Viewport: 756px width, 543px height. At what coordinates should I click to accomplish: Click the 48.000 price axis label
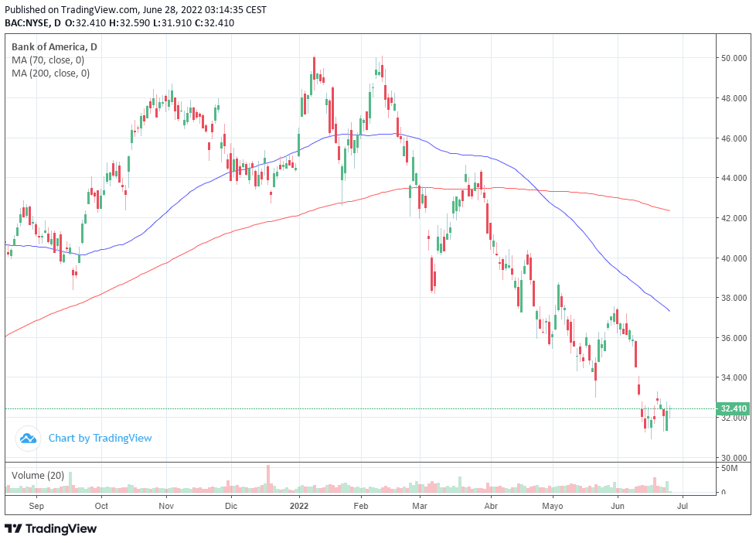(x=734, y=98)
